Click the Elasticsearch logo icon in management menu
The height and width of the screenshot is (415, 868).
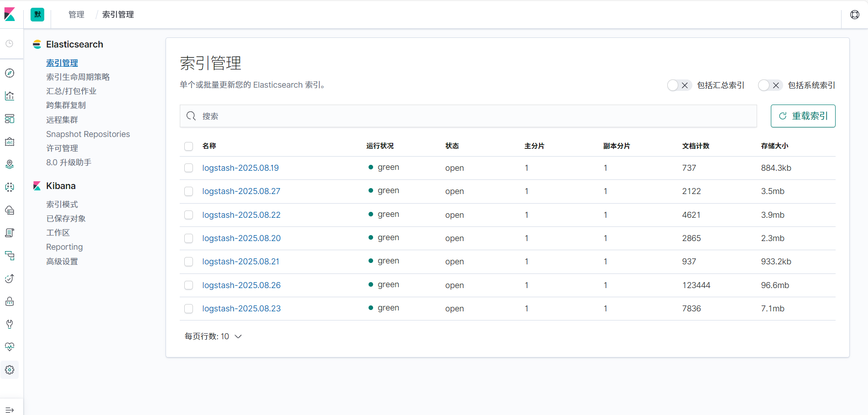pos(37,44)
